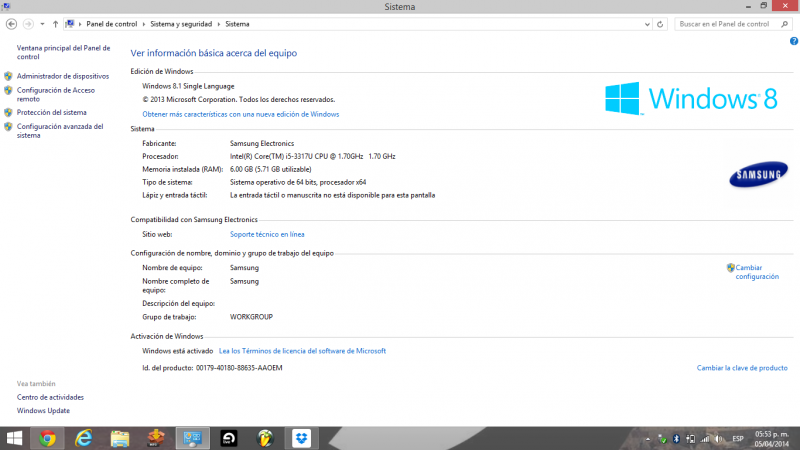The width and height of the screenshot is (800, 450).
Task: Click the Forward navigation arrow
Action: (29, 24)
